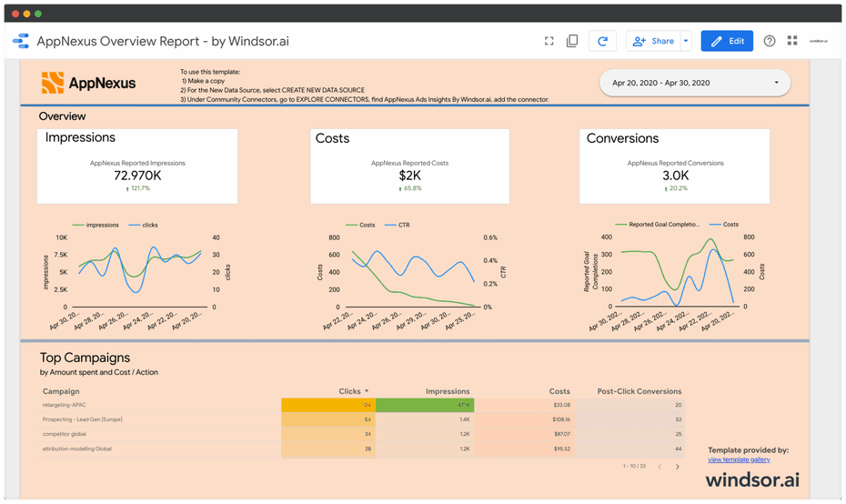Select the retargeting-APAC campaign row
This screenshot has height=504, width=846.
click(x=361, y=405)
